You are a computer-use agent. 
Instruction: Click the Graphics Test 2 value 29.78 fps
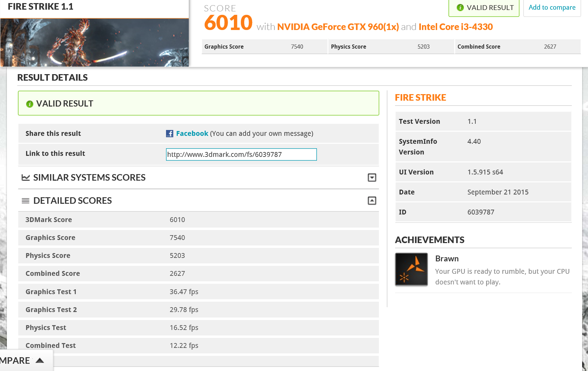coord(184,310)
